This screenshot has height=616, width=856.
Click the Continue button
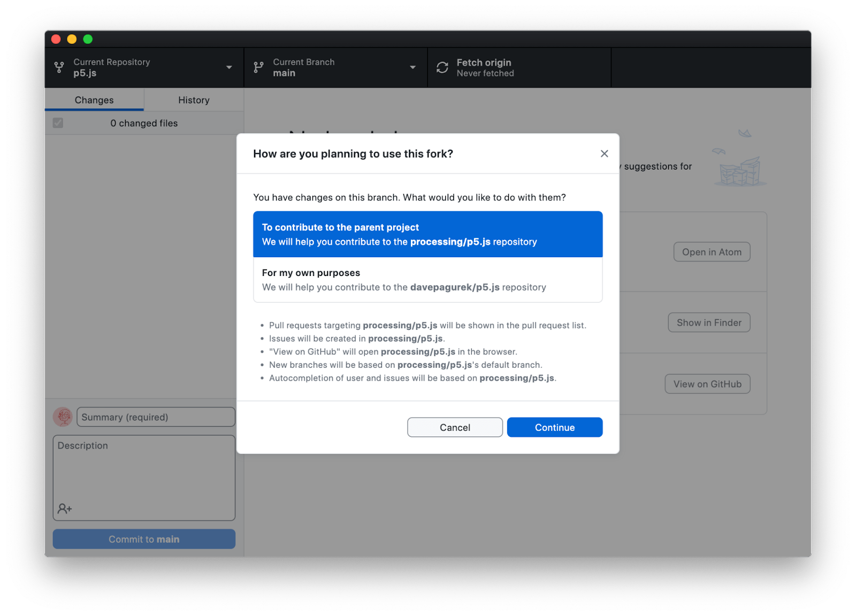(x=554, y=427)
